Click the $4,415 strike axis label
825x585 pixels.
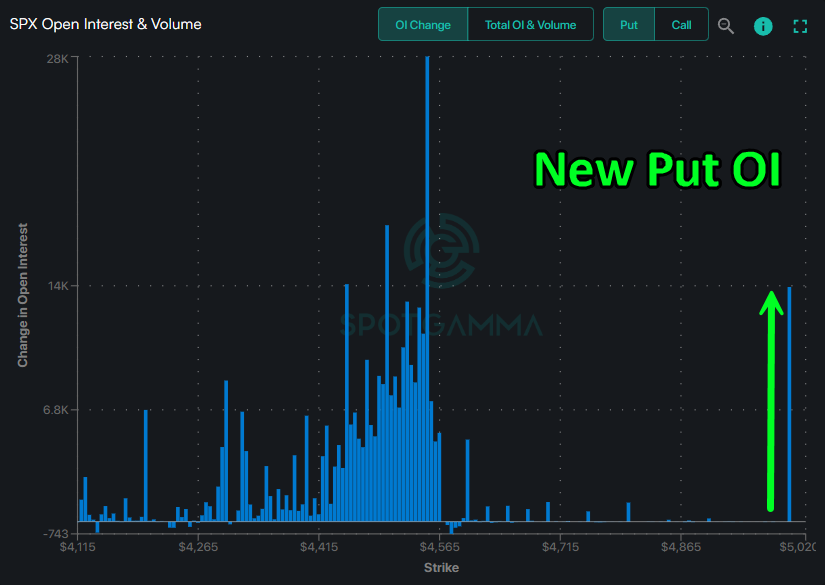tap(319, 547)
